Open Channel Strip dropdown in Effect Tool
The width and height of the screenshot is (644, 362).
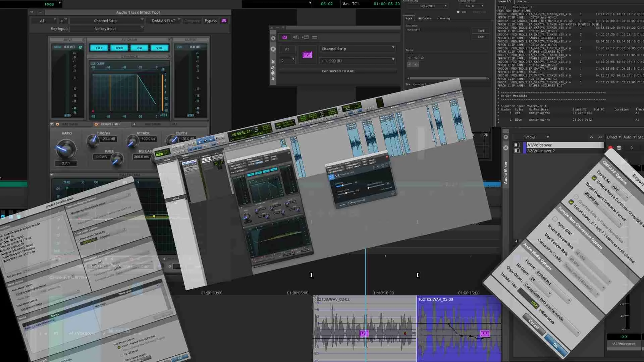pos(107,21)
